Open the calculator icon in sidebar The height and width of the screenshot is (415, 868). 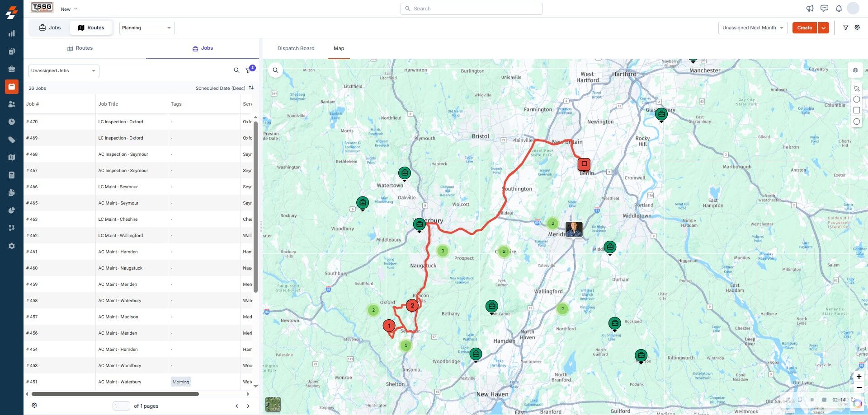pos(12,175)
